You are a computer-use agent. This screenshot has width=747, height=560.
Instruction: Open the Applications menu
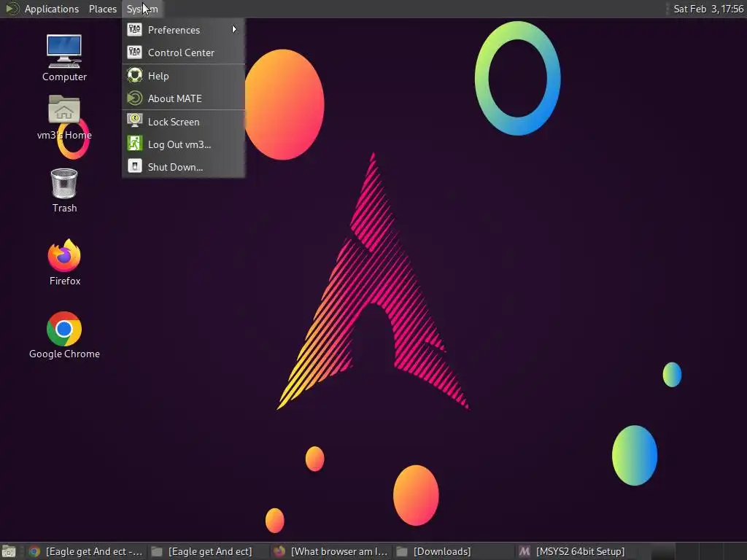click(52, 9)
